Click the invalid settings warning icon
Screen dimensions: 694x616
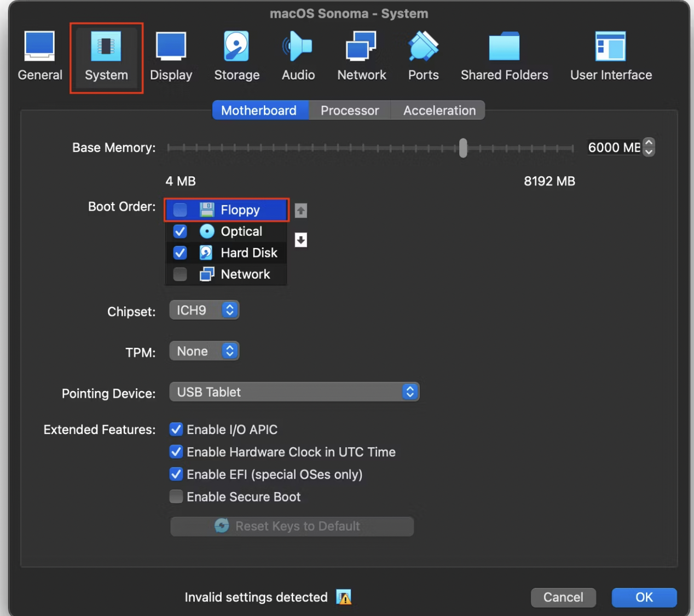click(x=344, y=597)
